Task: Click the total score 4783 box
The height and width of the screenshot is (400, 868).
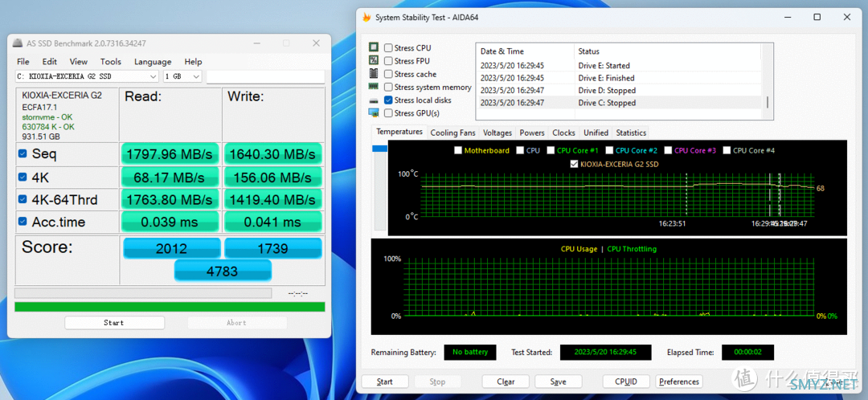Action: click(x=223, y=271)
